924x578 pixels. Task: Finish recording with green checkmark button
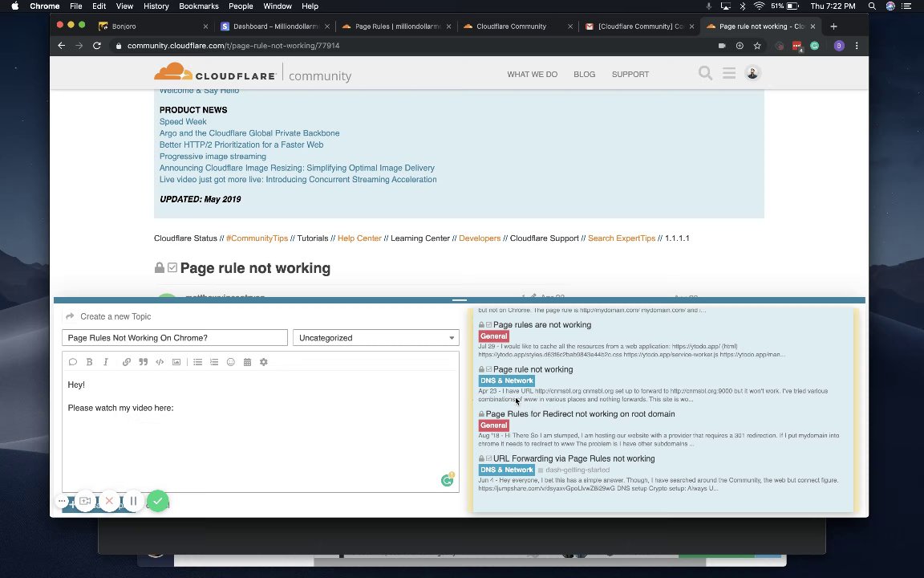pyautogui.click(x=158, y=501)
